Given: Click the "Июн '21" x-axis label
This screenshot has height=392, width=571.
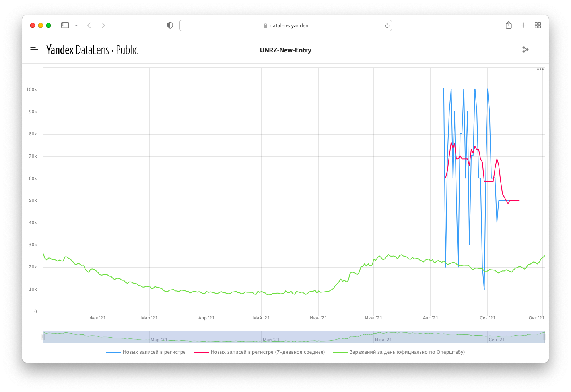Looking at the screenshot, I should tap(319, 318).
